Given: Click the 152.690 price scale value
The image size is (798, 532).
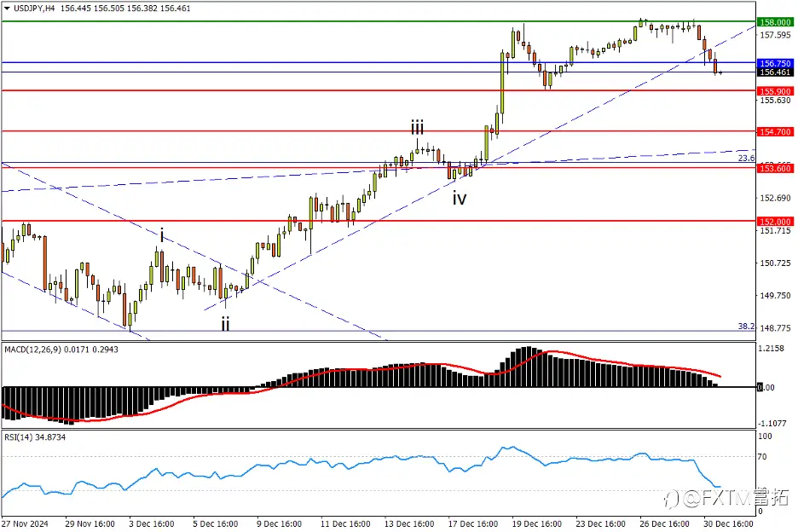Looking at the screenshot, I should click(x=775, y=198).
